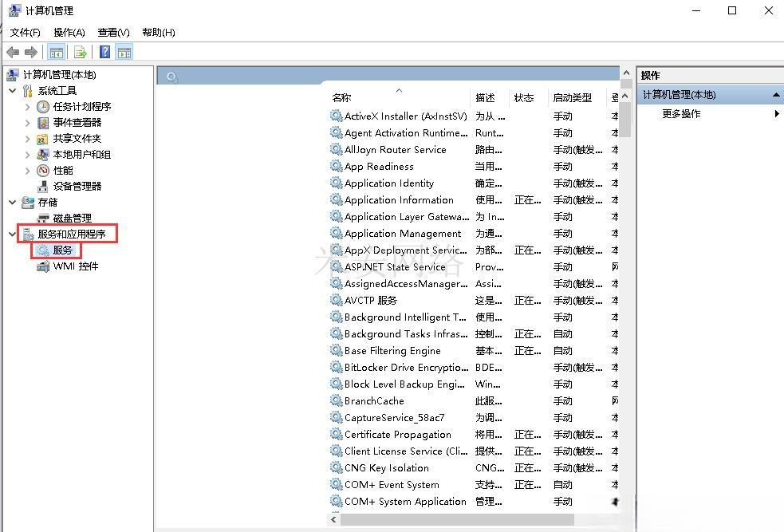Click the services list vertical scrollbar up arrow

[x=625, y=96]
